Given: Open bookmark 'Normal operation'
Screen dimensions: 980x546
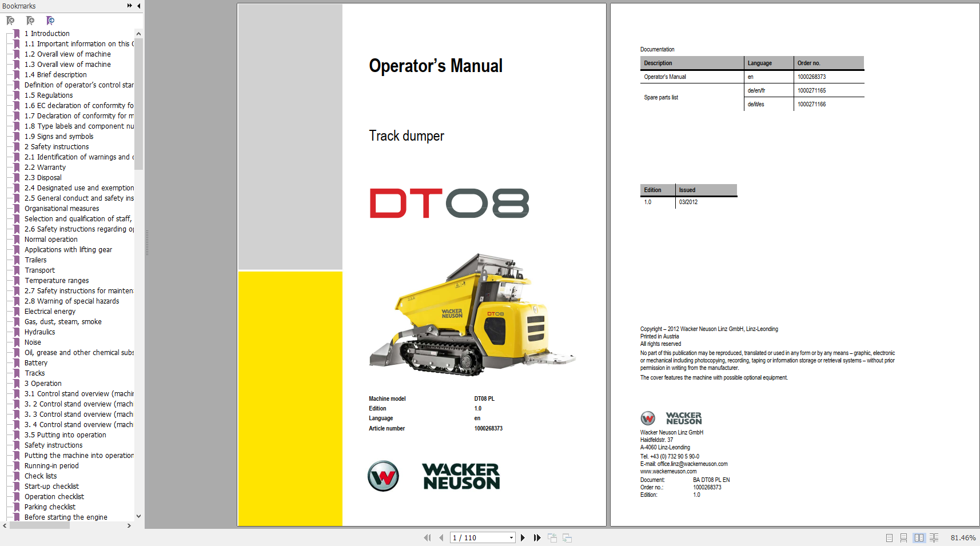Looking at the screenshot, I should coord(51,240).
